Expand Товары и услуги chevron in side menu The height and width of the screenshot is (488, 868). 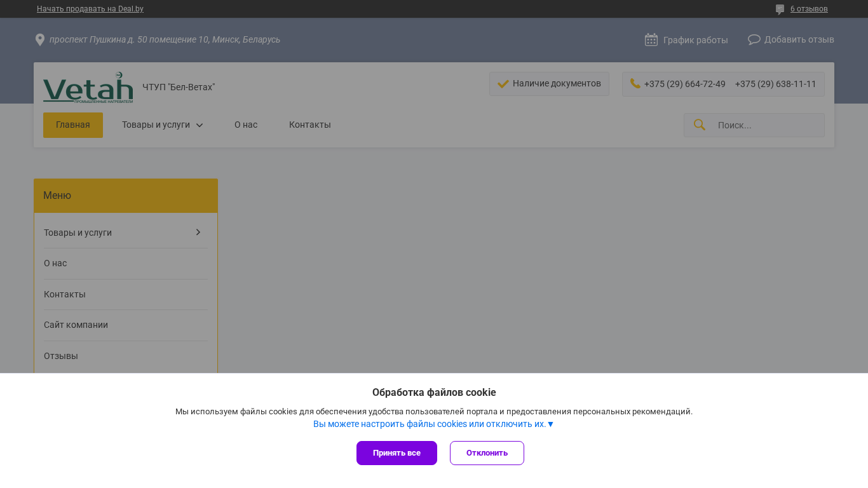pos(198,233)
